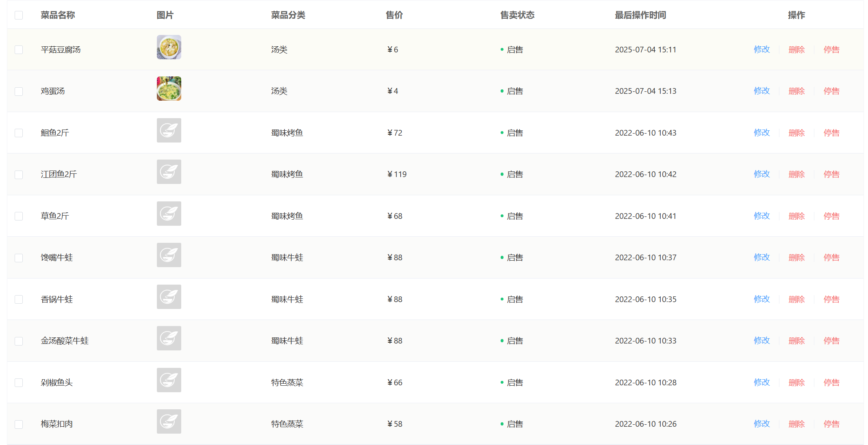Viewport: 868px width, 445px height.
Task: Click 删除 for 金汤酸菜牛蛙
Action: pyautogui.click(x=796, y=341)
